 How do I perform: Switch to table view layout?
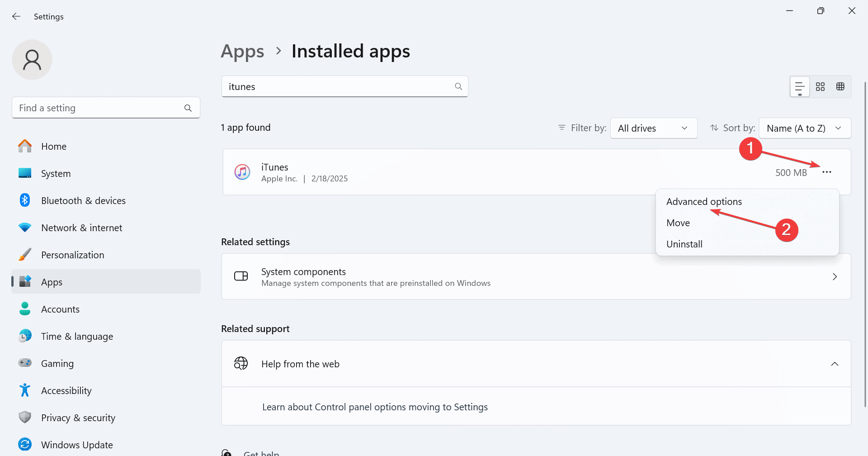(840, 87)
